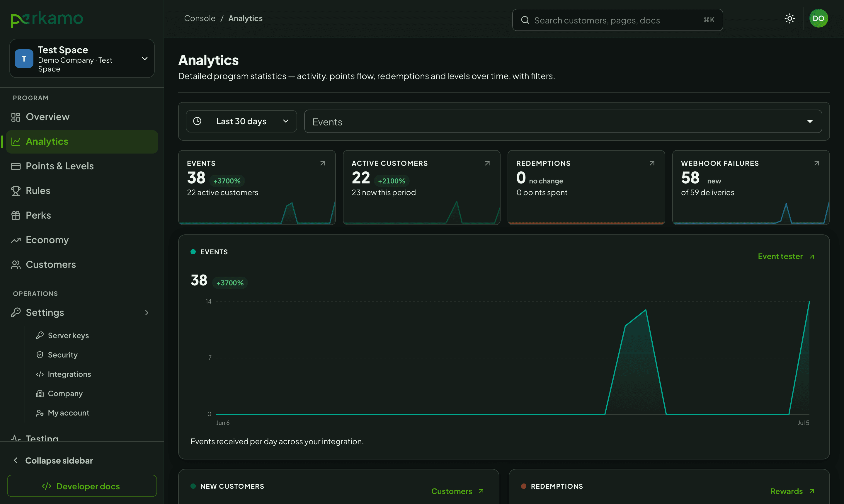Screen dimensions: 844x504
Task: Click the Event tester link
Action: (x=786, y=256)
